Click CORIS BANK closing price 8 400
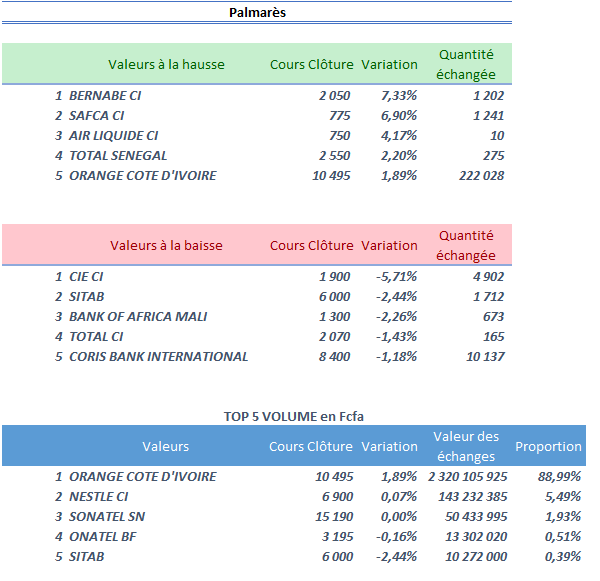The image size is (600, 581). click(334, 356)
